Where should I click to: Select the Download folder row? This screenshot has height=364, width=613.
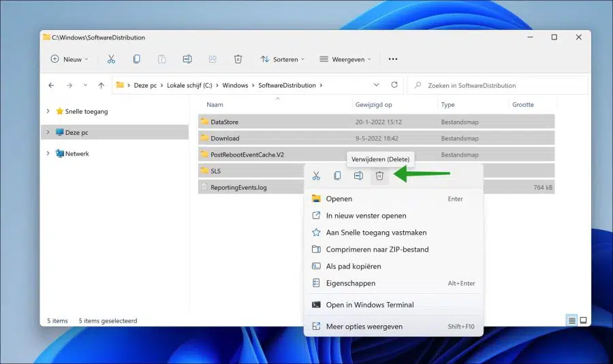click(x=376, y=138)
